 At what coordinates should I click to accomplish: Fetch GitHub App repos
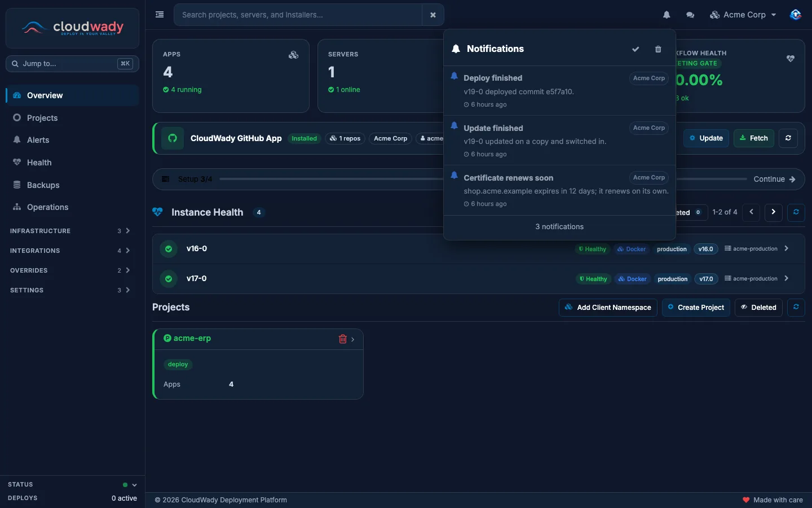click(753, 138)
